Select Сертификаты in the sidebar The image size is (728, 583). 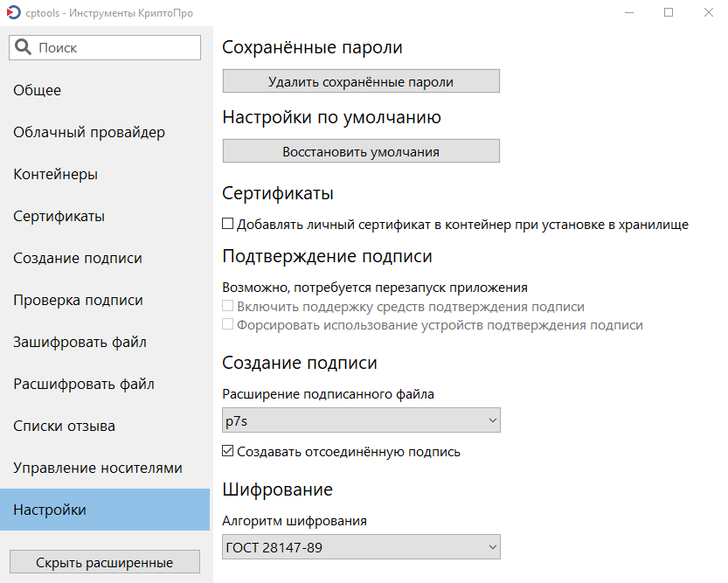(x=59, y=216)
